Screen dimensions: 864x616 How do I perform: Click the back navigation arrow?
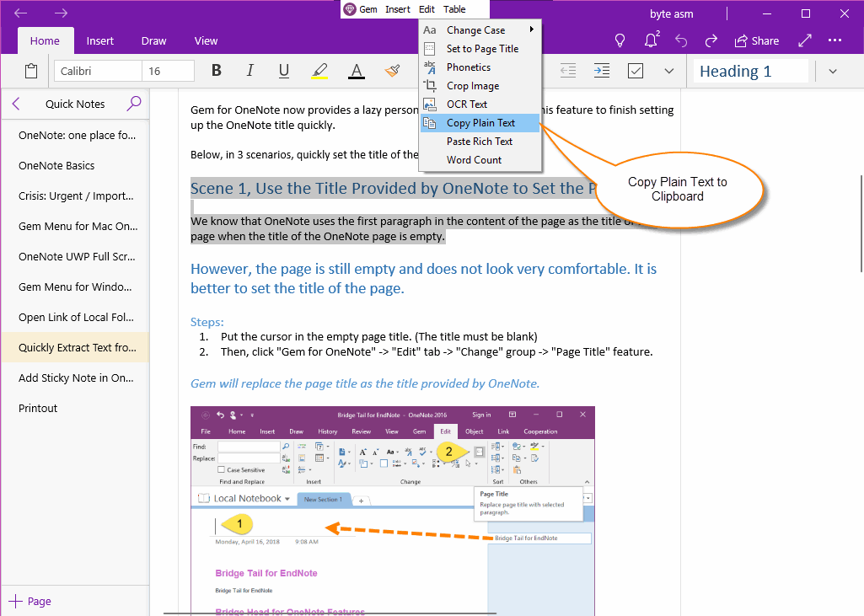[x=20, y=13]
